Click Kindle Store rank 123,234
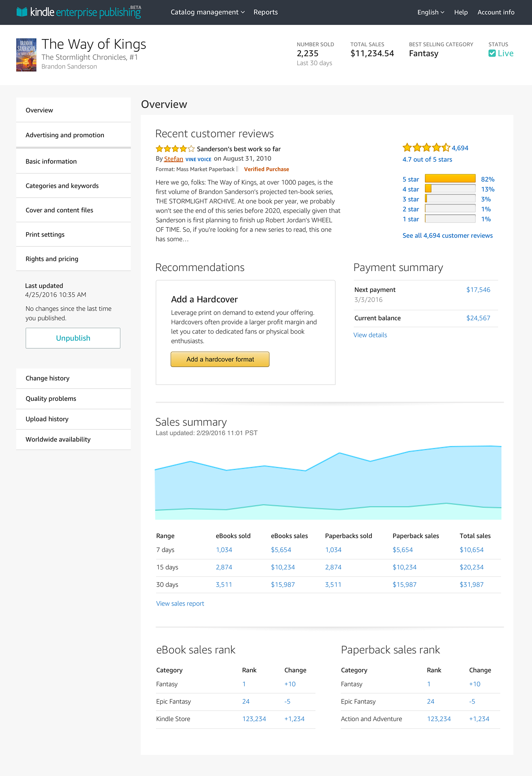The width and height of the screenshot is (532, 776). point(254,719)
